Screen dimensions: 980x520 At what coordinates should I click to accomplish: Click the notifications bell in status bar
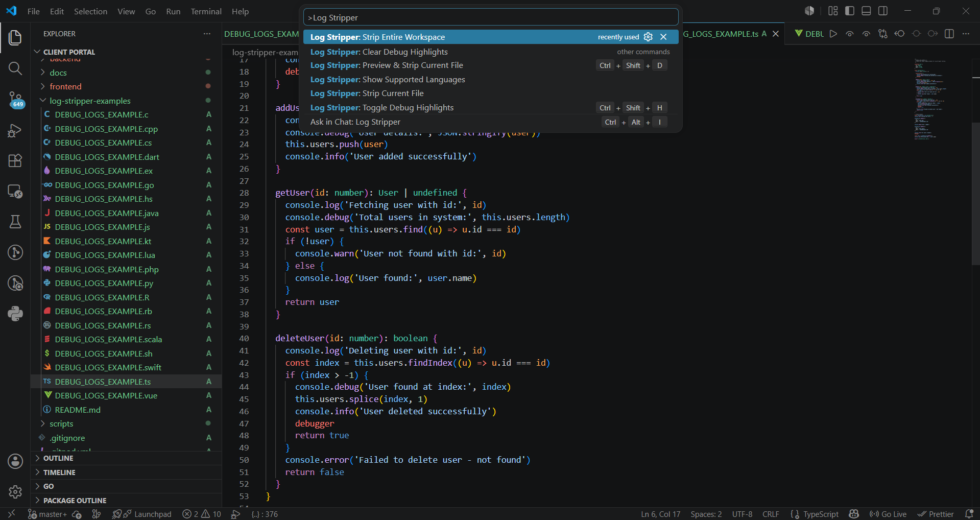click(969, 514)
